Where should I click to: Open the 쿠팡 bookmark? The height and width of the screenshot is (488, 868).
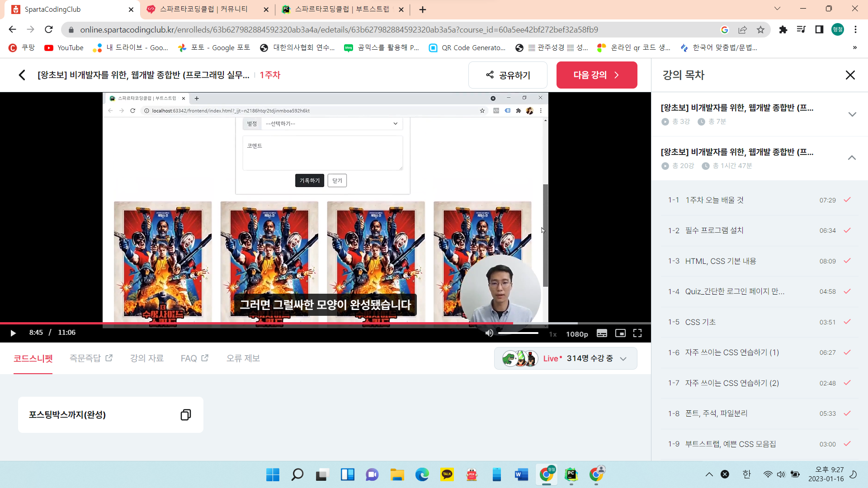22,47
